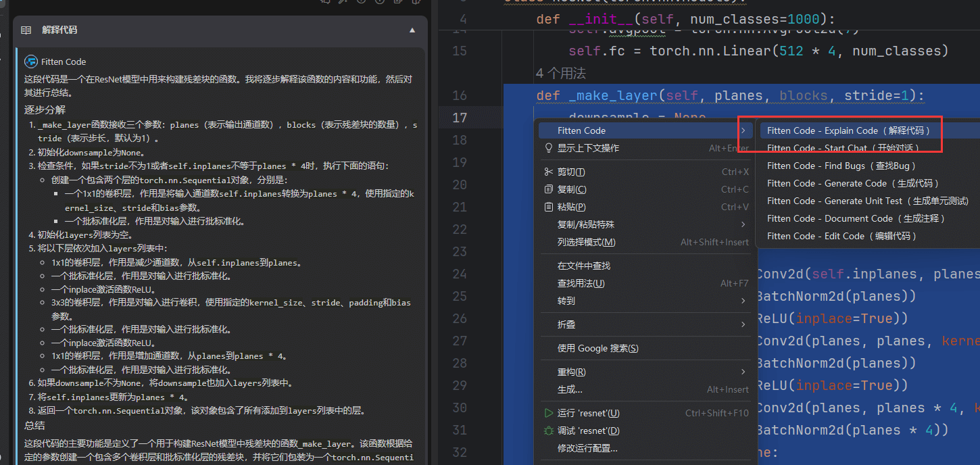
Task: Click the book icon beside 解释代码 header
Action: coord(26,30)
